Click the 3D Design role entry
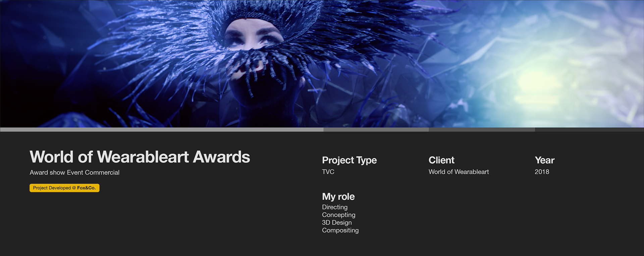 [337, 222]
